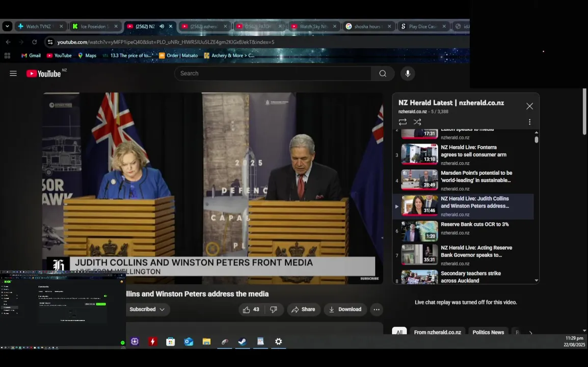Click SUBSCRIBE watermark on video
Image resolution: width=588 pixels, height=367 pixels.
369,278
